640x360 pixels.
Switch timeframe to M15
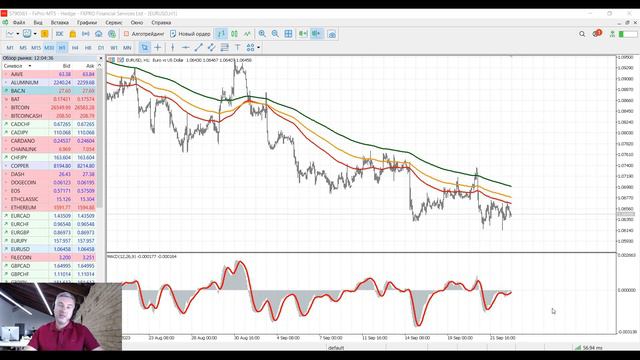(x=36, y=48)
